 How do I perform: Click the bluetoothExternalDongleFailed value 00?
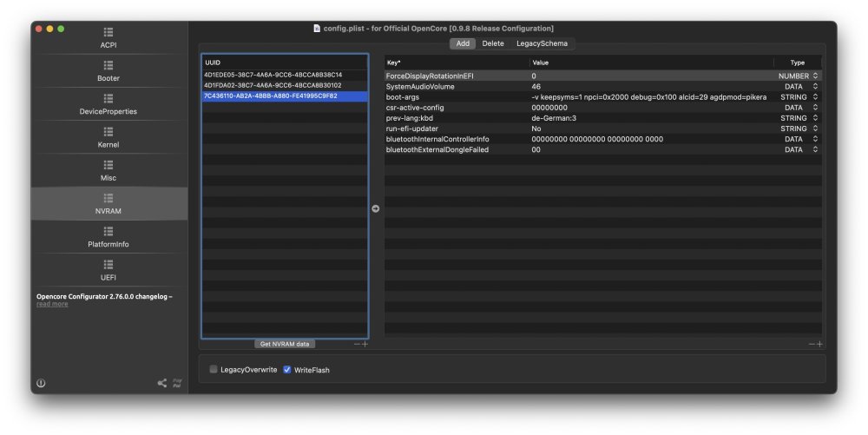click(536, 149)
